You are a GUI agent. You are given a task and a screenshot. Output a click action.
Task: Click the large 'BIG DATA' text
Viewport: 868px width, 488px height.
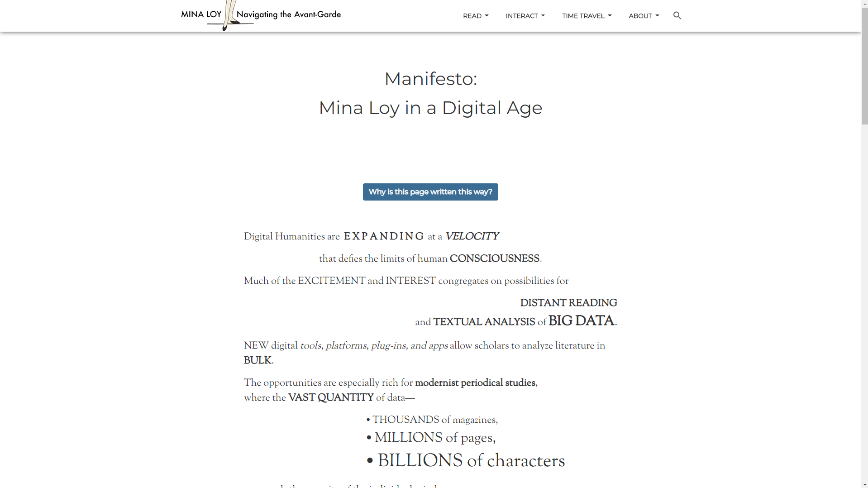pyautogui.click(x=581, y=321)
